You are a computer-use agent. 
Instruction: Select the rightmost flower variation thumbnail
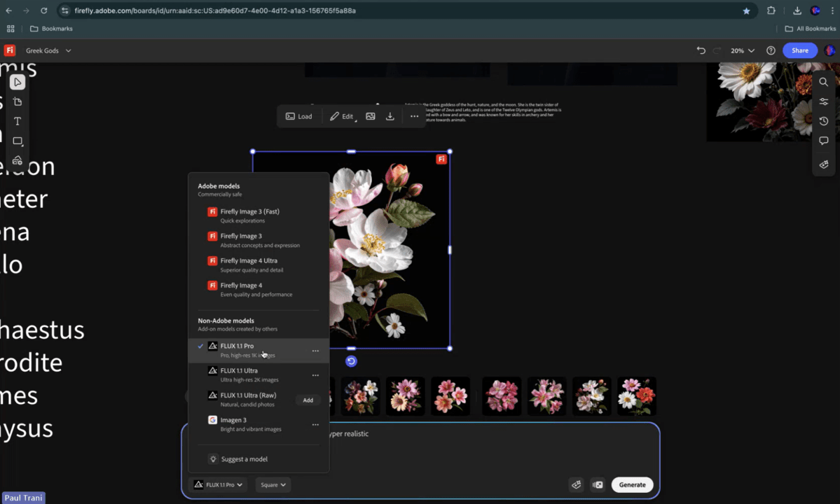636,396
